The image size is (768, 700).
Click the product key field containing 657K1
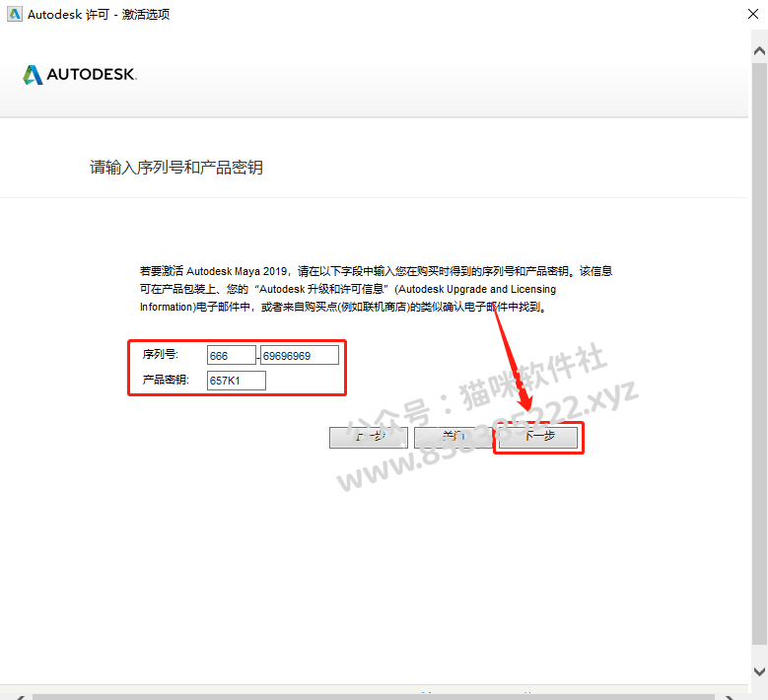click(x=237, y=381)
